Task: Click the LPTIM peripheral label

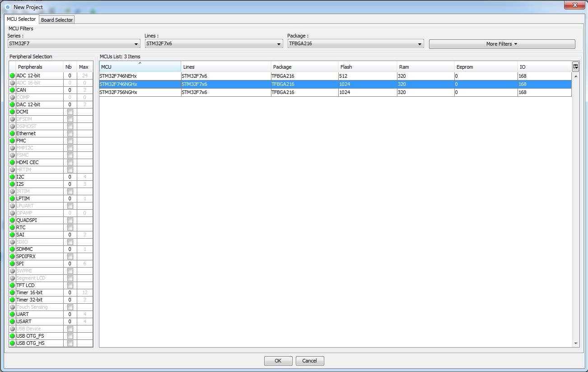Action: point(23,198)
